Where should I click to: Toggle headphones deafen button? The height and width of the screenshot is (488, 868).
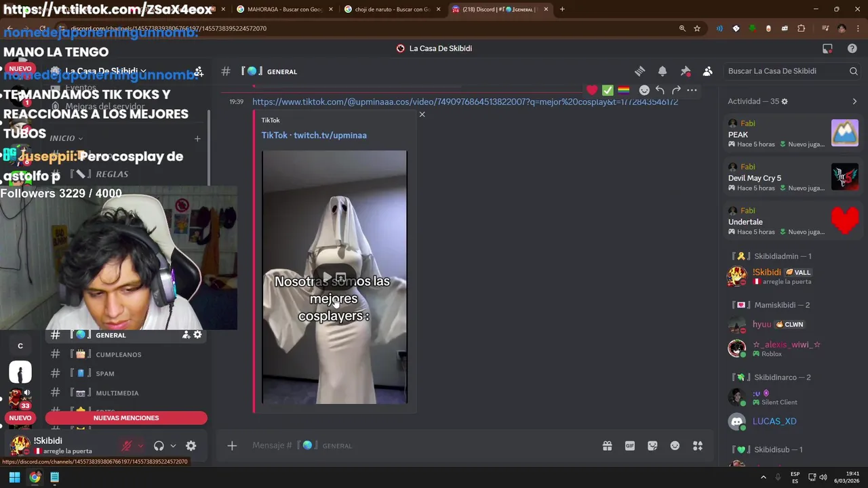pyautogui.click(x=159, y=446)
